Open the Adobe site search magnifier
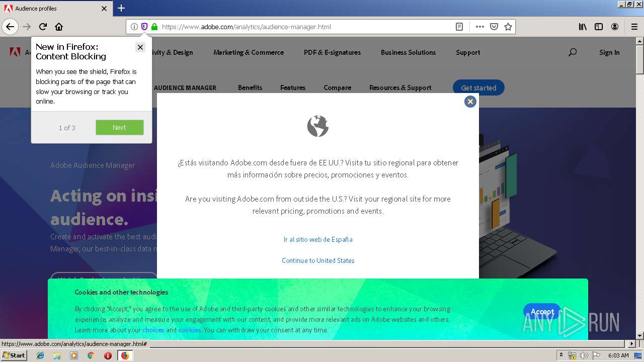 pyautogui.click(x=573, y=52)
